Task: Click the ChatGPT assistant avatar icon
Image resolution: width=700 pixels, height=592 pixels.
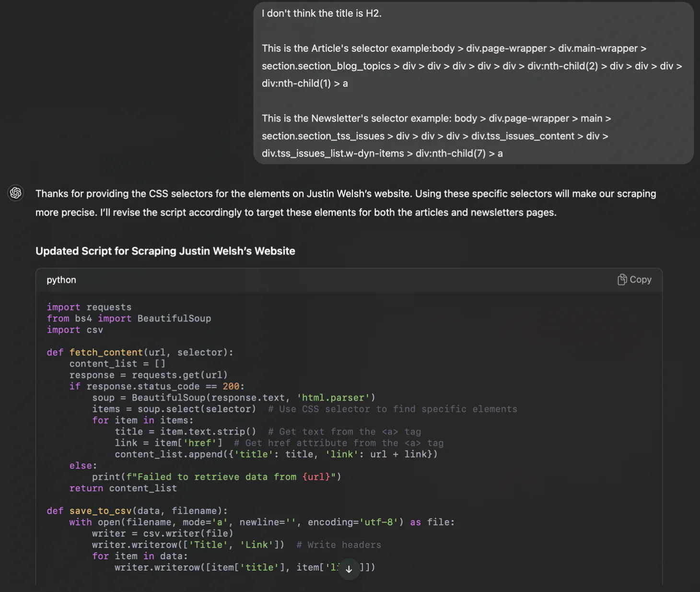Action: (x=16, y=193)
